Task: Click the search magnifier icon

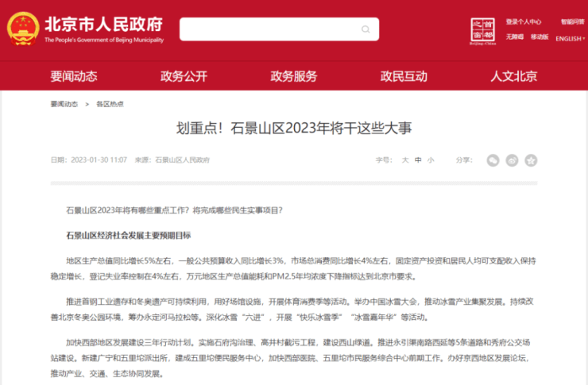Action: [366, 29]
